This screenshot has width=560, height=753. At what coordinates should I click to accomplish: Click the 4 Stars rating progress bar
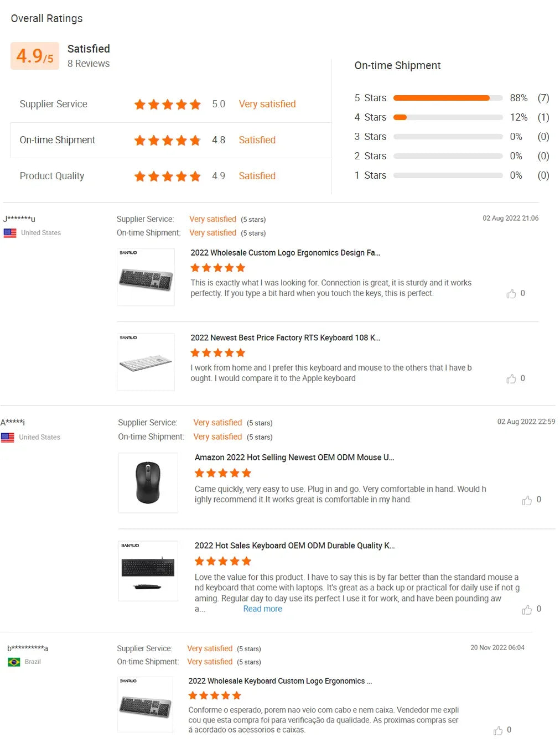pos(448,117)
